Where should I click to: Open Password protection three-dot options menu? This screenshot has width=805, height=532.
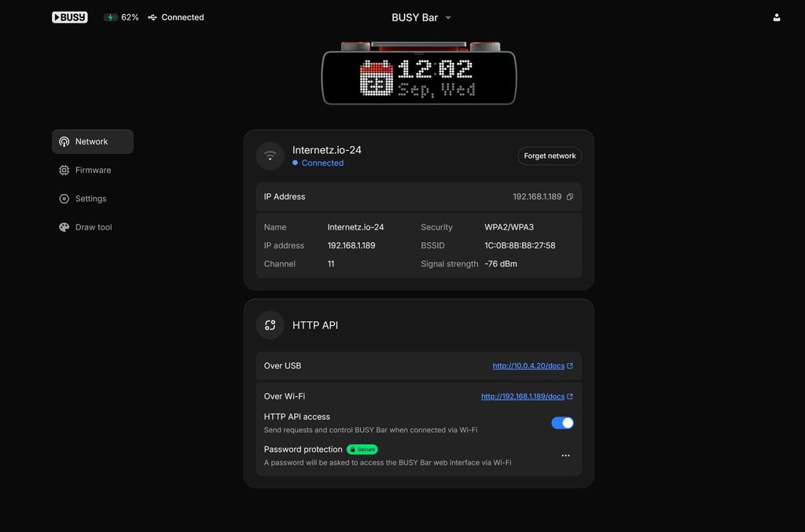[x=565, y=456]
